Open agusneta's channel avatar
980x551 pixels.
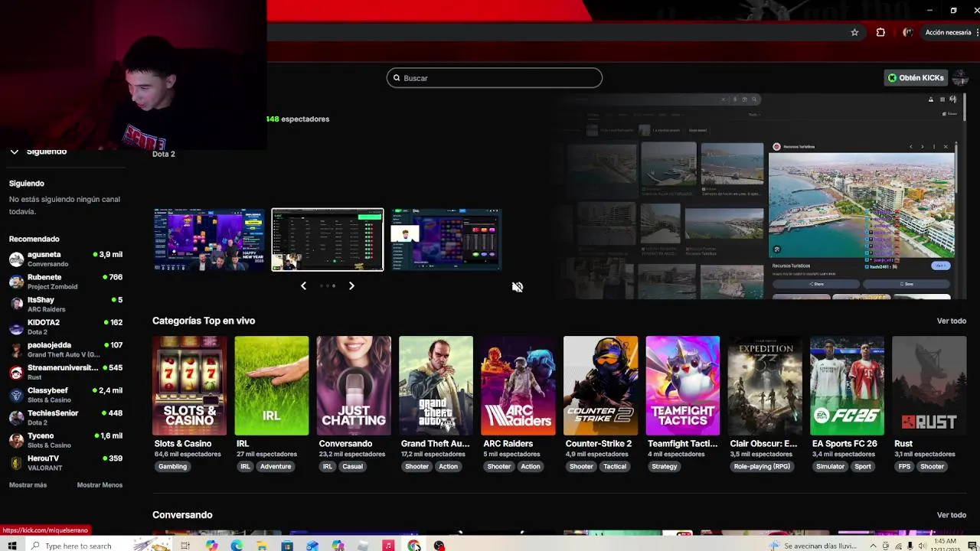pos(16,259)
